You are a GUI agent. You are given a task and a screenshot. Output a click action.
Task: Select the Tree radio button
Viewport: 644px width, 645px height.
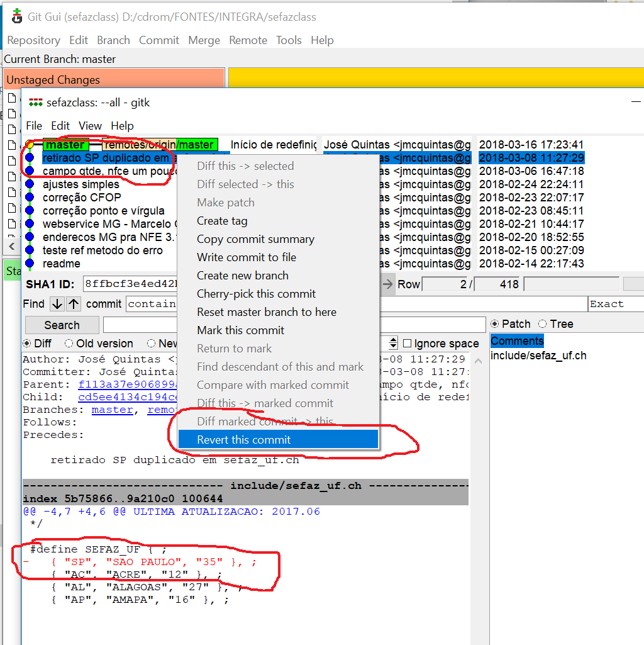(x=543, y=324)
